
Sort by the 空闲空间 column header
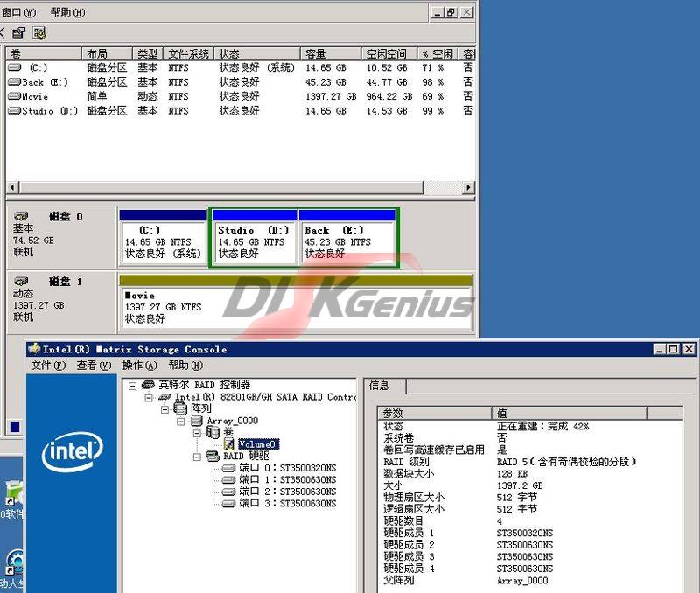point(389,54)
